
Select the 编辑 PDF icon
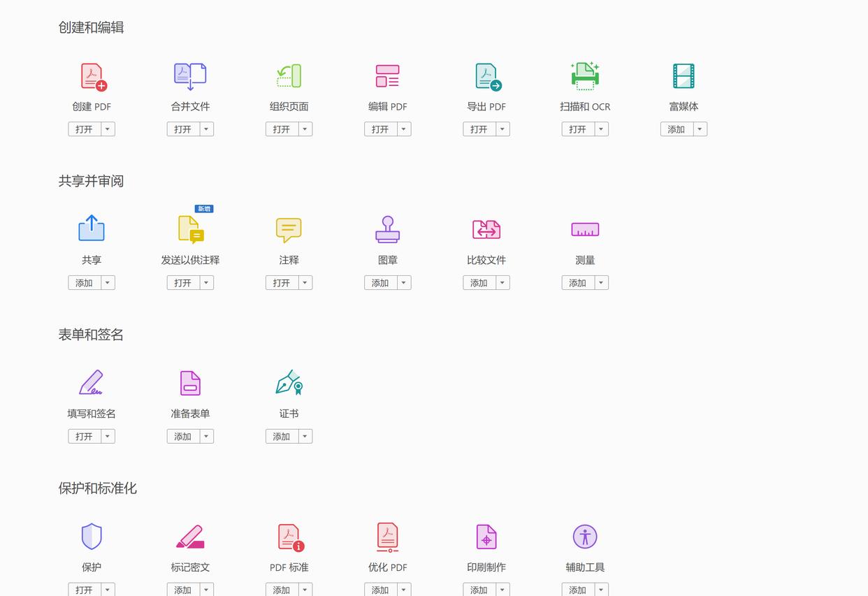(x=387, y=76)
